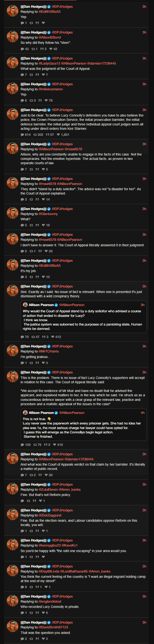Visit the @Glenbonny profile mention
The width and height of the screenshot is (154, 644).
click(48, 214)
